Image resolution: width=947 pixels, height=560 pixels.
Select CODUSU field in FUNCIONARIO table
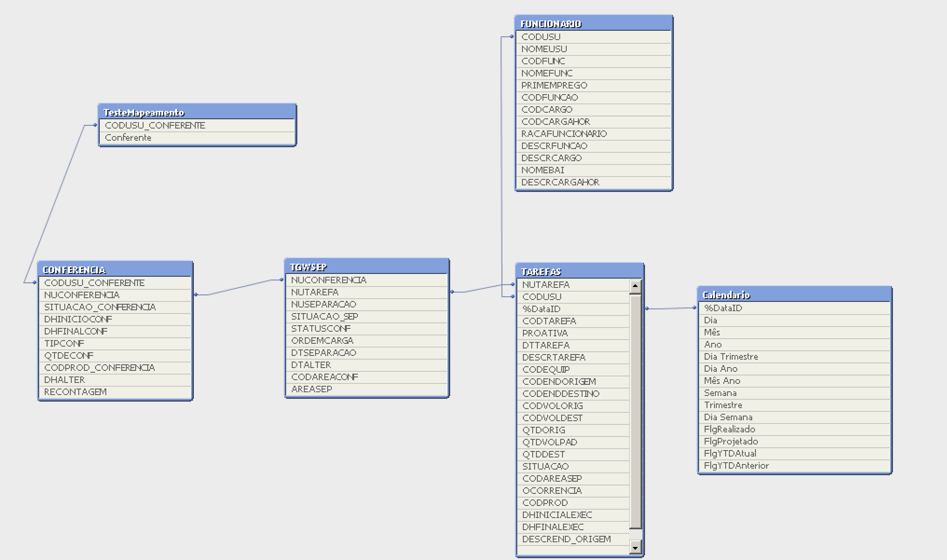point(541,37)
